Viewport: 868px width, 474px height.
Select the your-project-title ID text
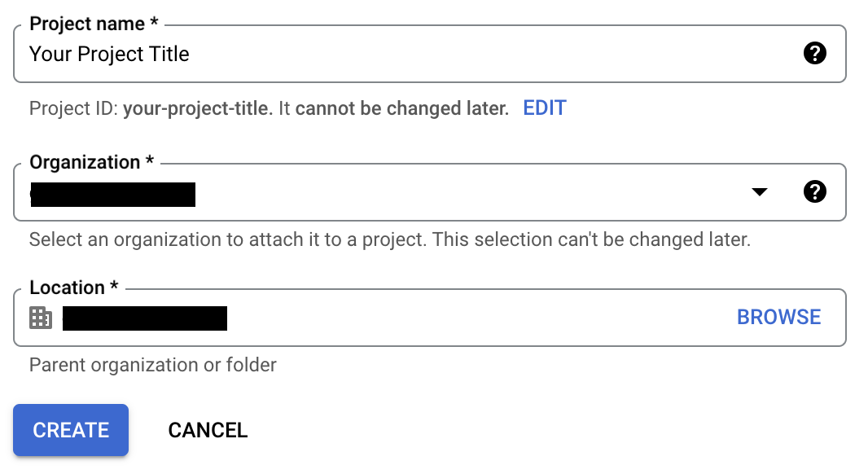click(196, 108)
